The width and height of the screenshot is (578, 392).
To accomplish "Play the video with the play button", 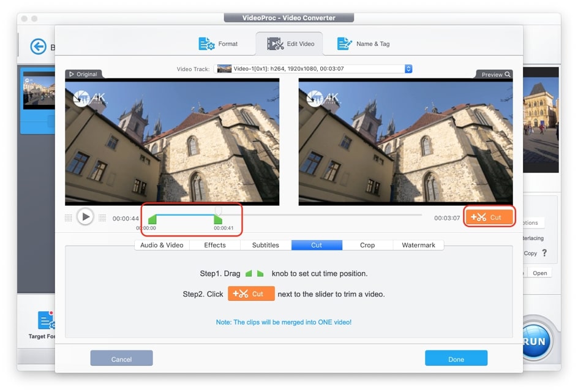I will coord(85,217).
